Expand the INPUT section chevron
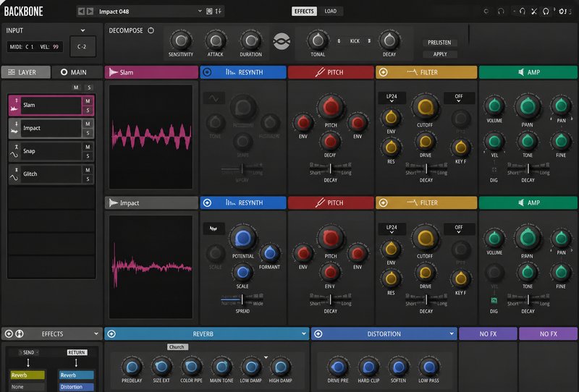579x392 pixels. [x=83, y=30]
